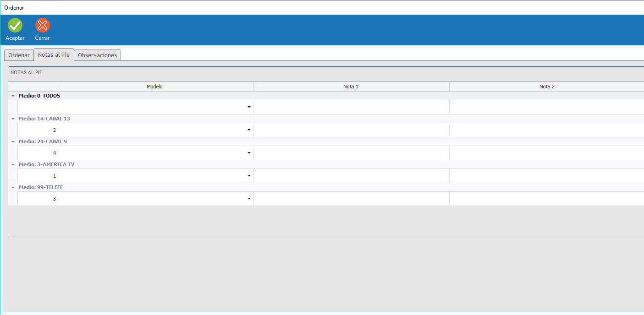This screenshot has height=315, width=644.
Task: Open Modelo dropdown for CANAL 9 row
Action: [x=249, y=153]
